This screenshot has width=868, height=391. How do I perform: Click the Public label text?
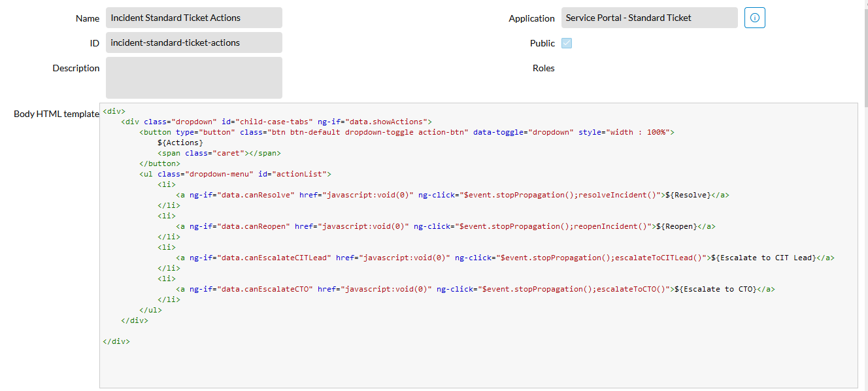point(542,42)
